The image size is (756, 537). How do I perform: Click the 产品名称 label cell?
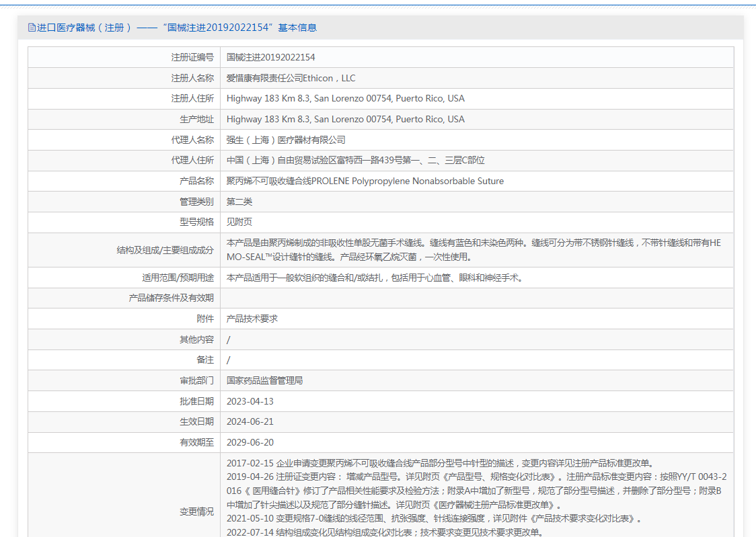tap(124, 181)
